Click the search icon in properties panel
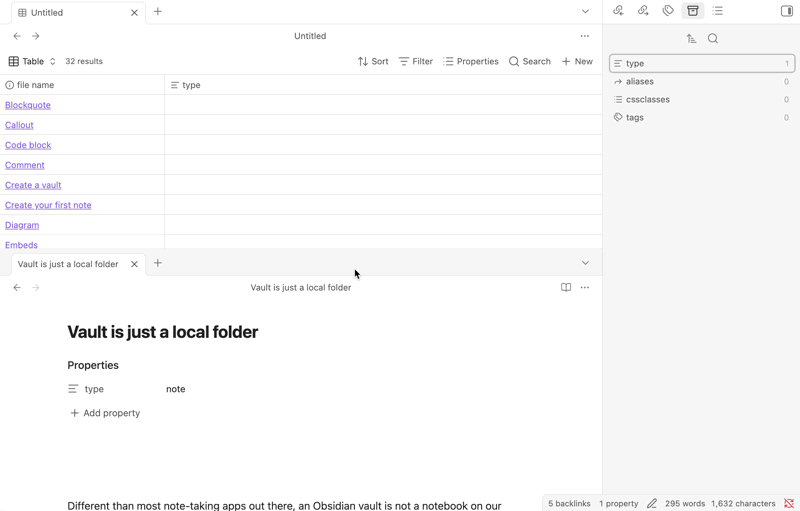 [x=713, y=39]
